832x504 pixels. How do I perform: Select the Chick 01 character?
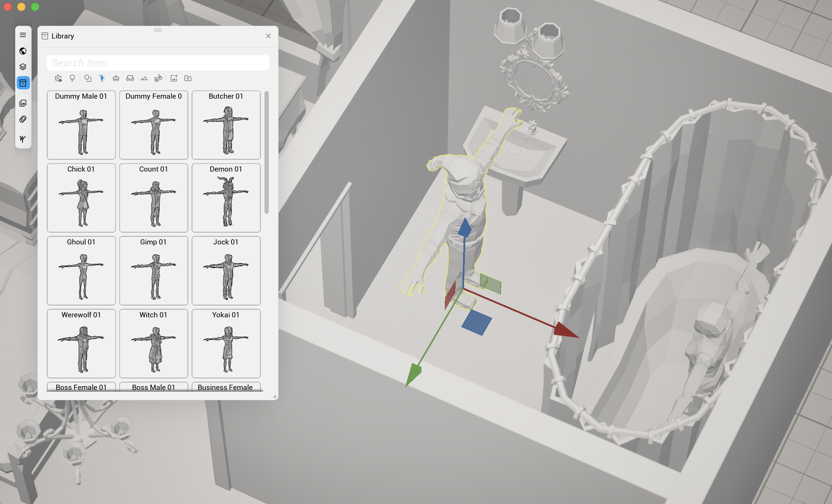(x=81, y=198)
